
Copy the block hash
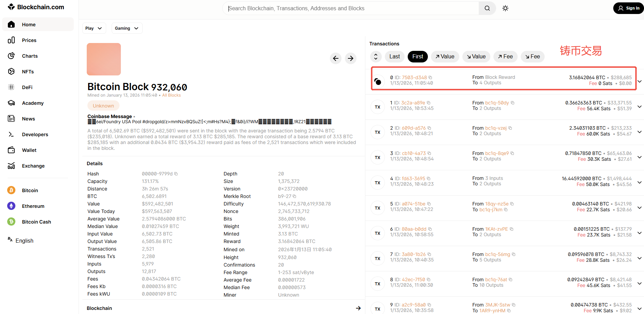click(176, 174)
